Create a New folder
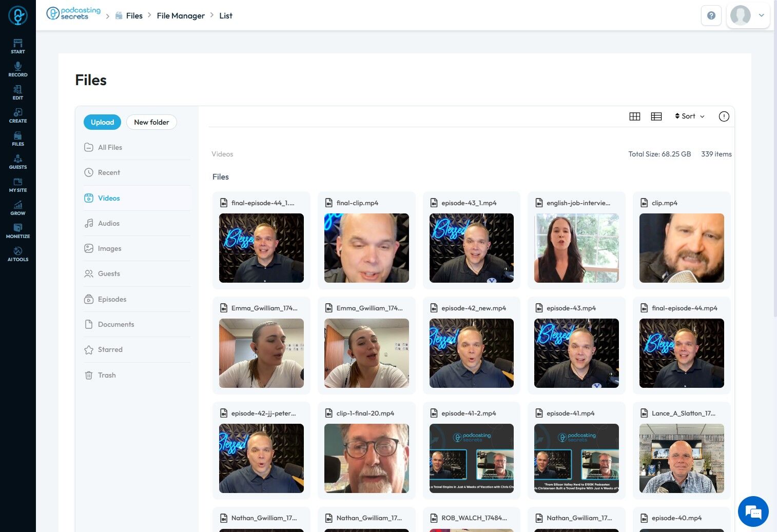Viewport: 777px width, 532px height. tap(151, 122)
